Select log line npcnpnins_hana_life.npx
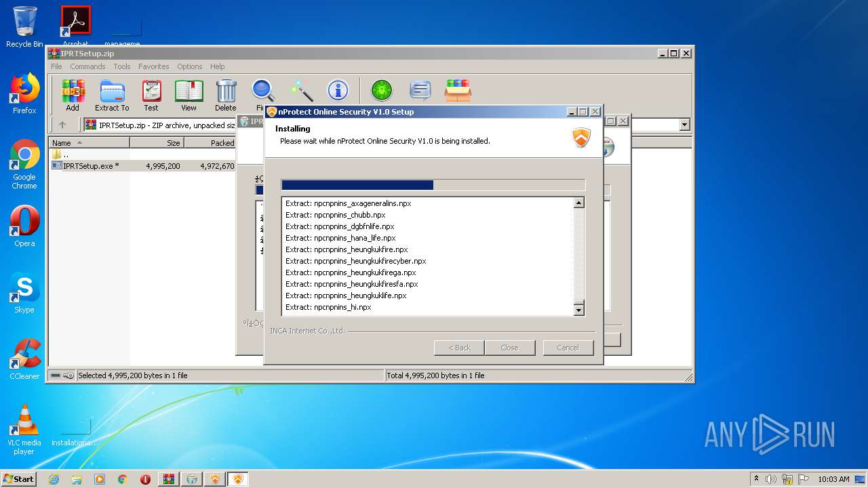This screenshot has width=868, height=488. tap(340, 238)
